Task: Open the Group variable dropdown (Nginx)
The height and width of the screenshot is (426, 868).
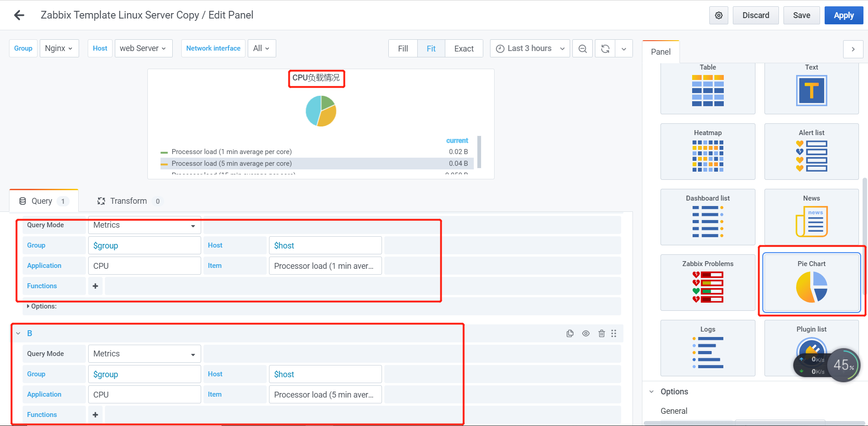Action: (59, 48)
